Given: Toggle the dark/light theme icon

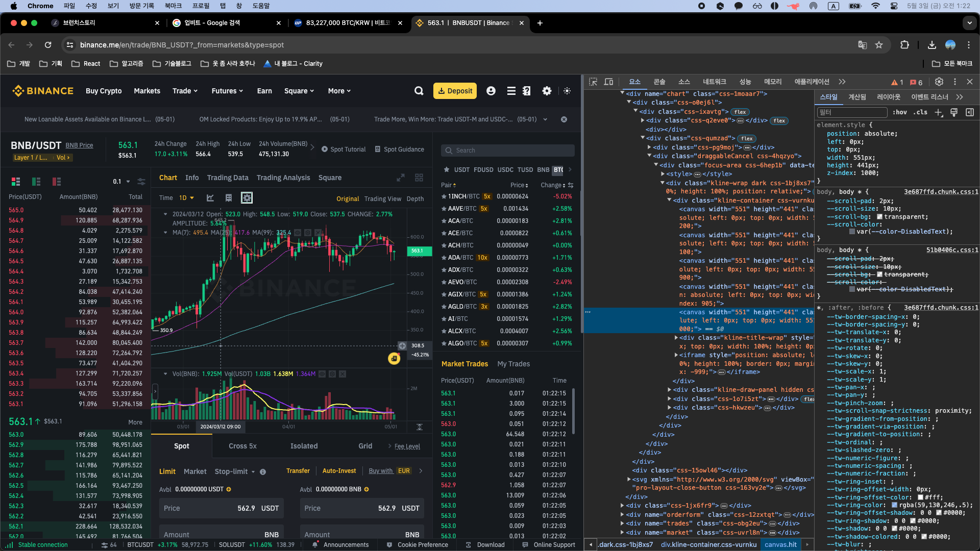Looking at the screenshot, I should [567, 91].
